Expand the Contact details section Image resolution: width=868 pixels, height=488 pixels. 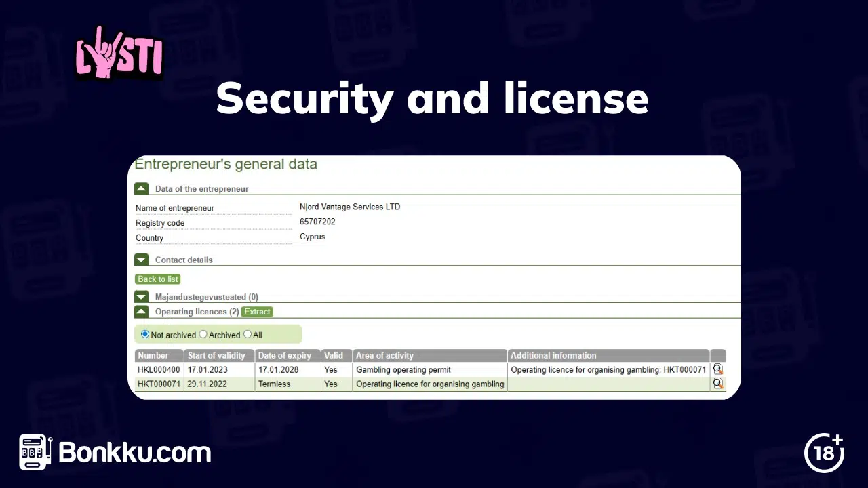click(141, 260)
